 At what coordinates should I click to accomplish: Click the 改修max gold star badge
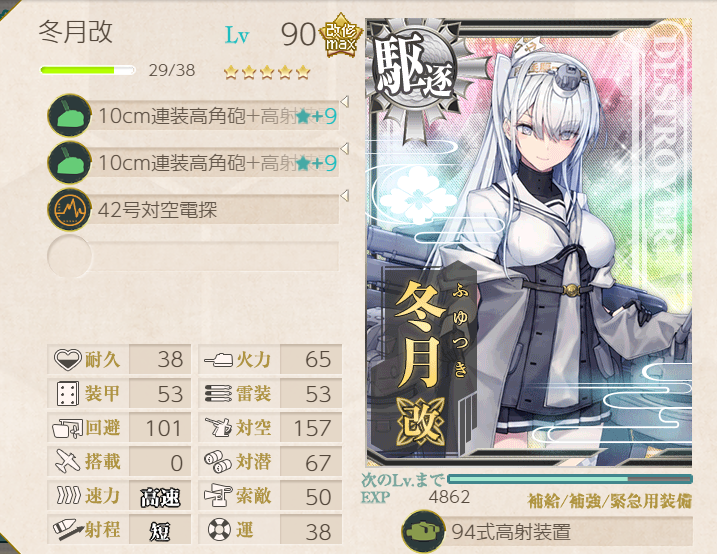[x=341, y=36]
